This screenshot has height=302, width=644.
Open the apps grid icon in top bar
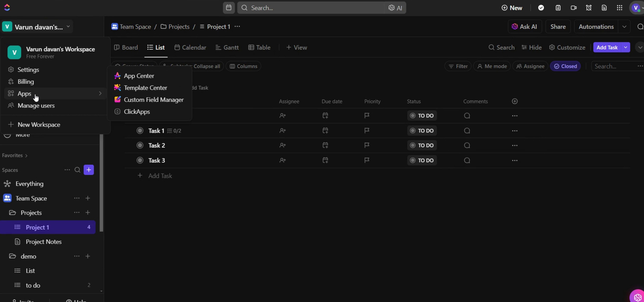(x=619, y=8)
